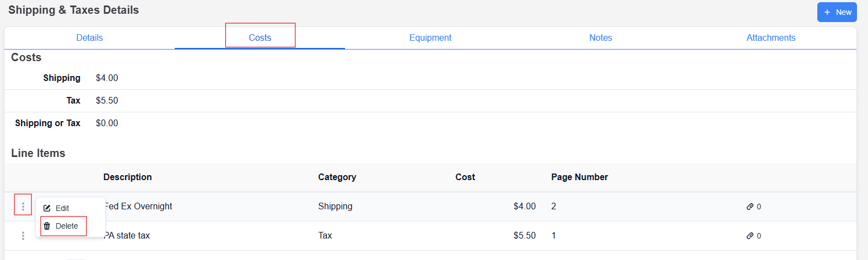Open the Attachments tab
The image size is (868, 260).
click(770, 37)
